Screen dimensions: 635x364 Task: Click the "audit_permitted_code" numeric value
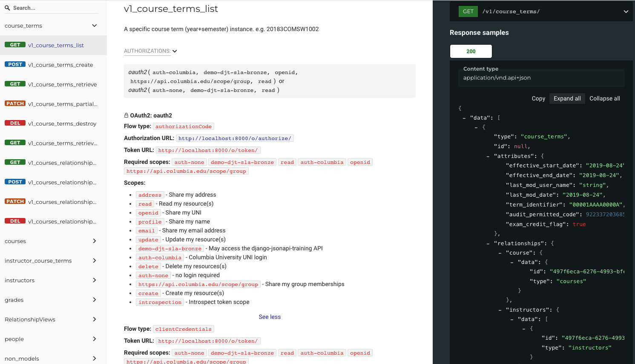click(605, 215)
